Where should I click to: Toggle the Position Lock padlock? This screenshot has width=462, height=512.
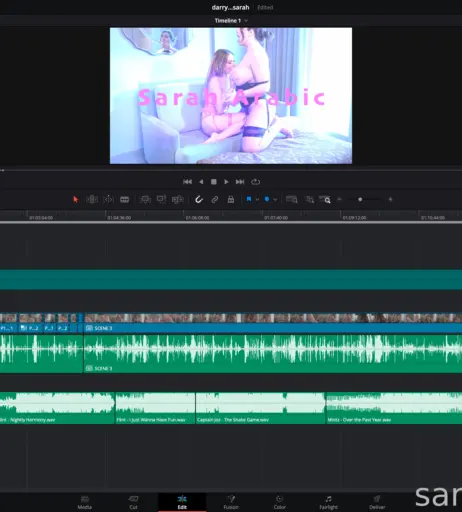pyautogui.click(x=231, y=199)
